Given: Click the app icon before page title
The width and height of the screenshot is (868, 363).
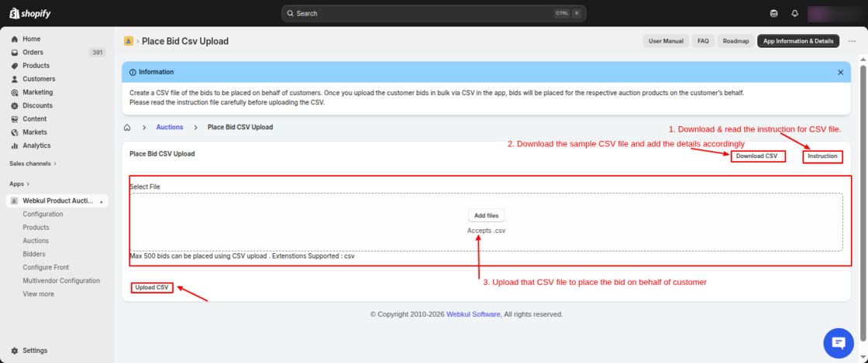Looking at the screenshot, I should pos(129,41).
